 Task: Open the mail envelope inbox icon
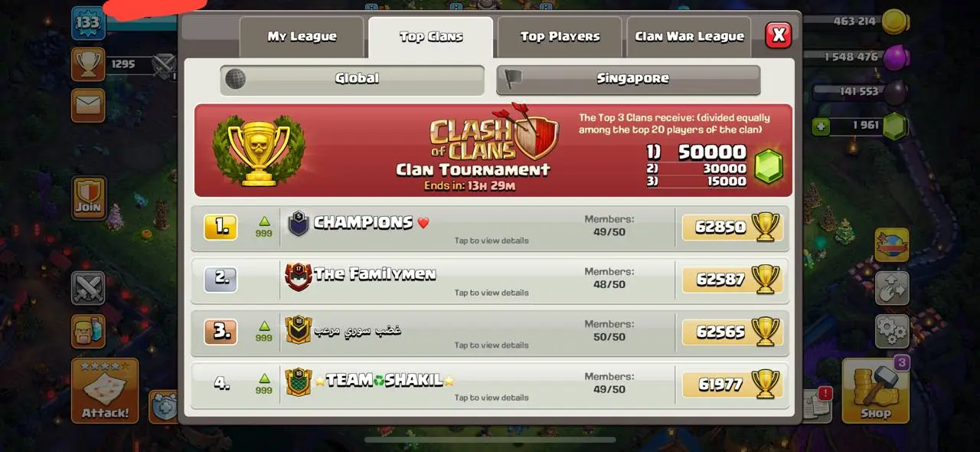pos(88,105)
